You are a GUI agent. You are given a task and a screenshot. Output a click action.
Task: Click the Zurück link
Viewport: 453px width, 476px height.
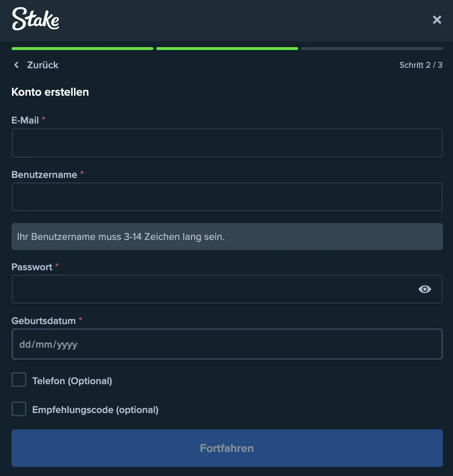(42, 64)
